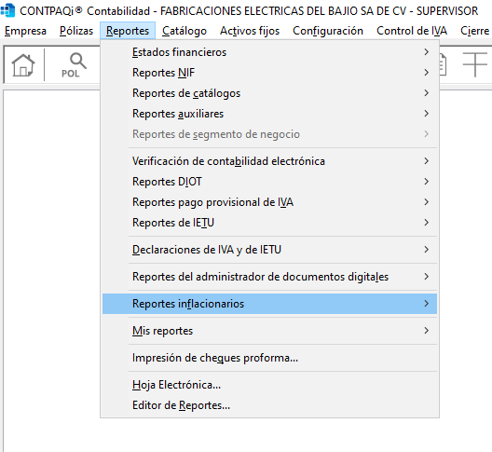The width and height of the screenshot is (492, 452).
Task: Expand the Mis reportes submenu arrow
Action: pyautogui.click(x=426, y=331)
